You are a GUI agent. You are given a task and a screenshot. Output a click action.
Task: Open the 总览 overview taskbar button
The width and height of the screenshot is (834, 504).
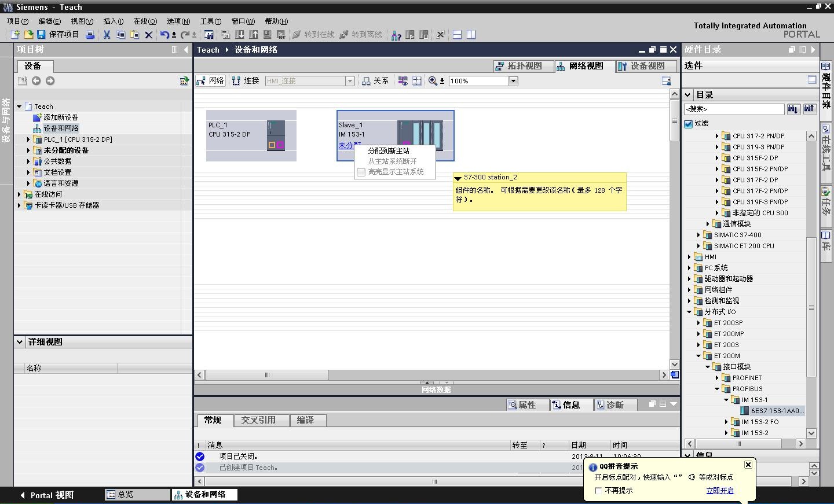tap(137, 495)
